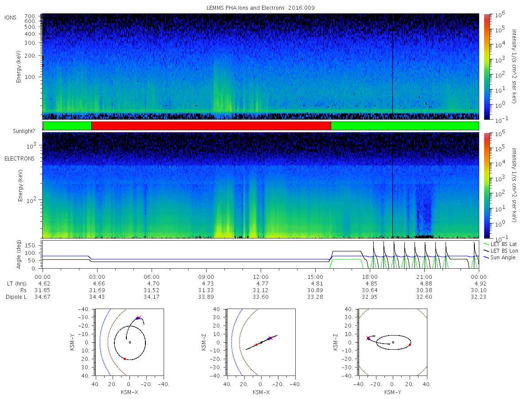Click the 18:00 time axis label
532x399 pixels.
pos(370,276)
